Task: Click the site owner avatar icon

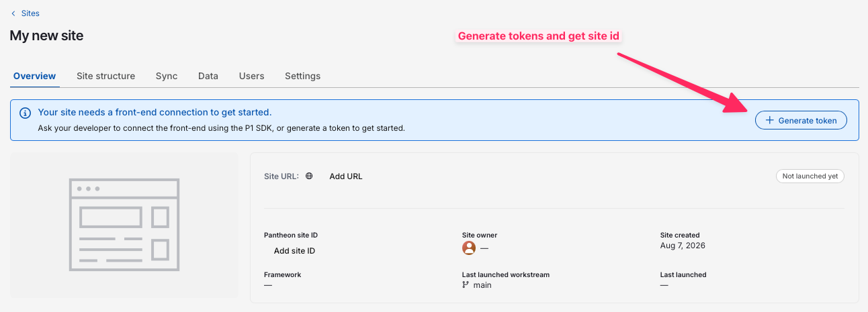Action: click(x=469, y=248)
